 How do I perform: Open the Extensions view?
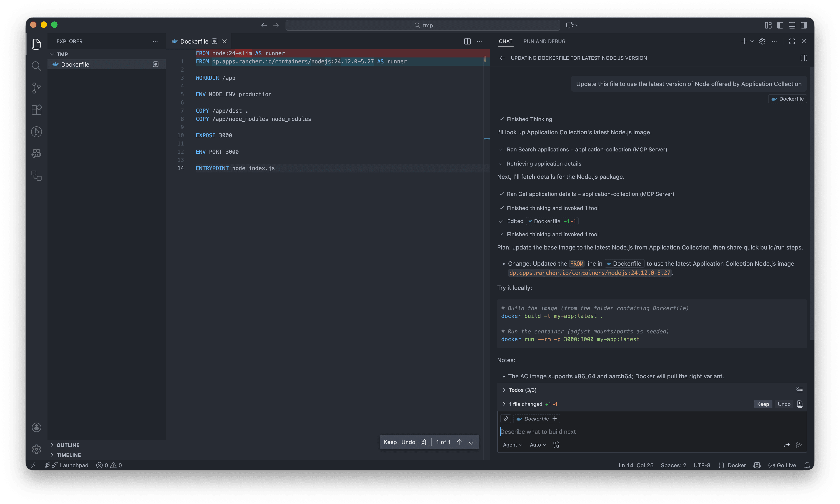(36, 110)
